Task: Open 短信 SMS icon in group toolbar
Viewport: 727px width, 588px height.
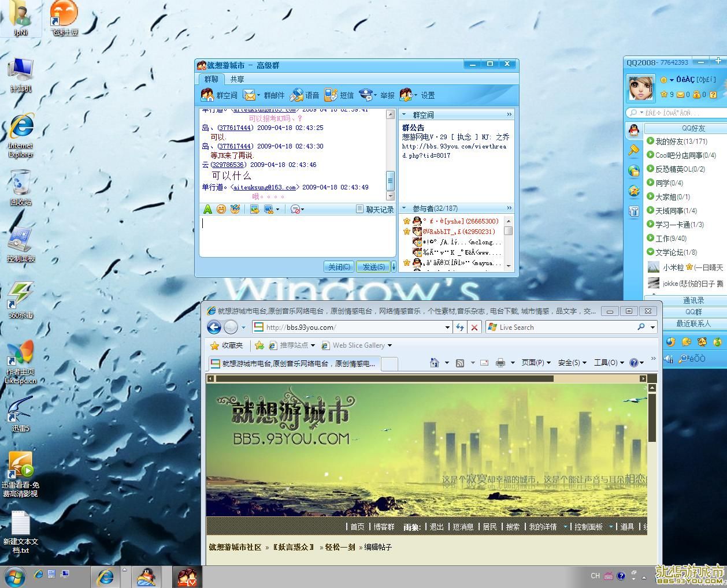Action: (x=331, y=95)
